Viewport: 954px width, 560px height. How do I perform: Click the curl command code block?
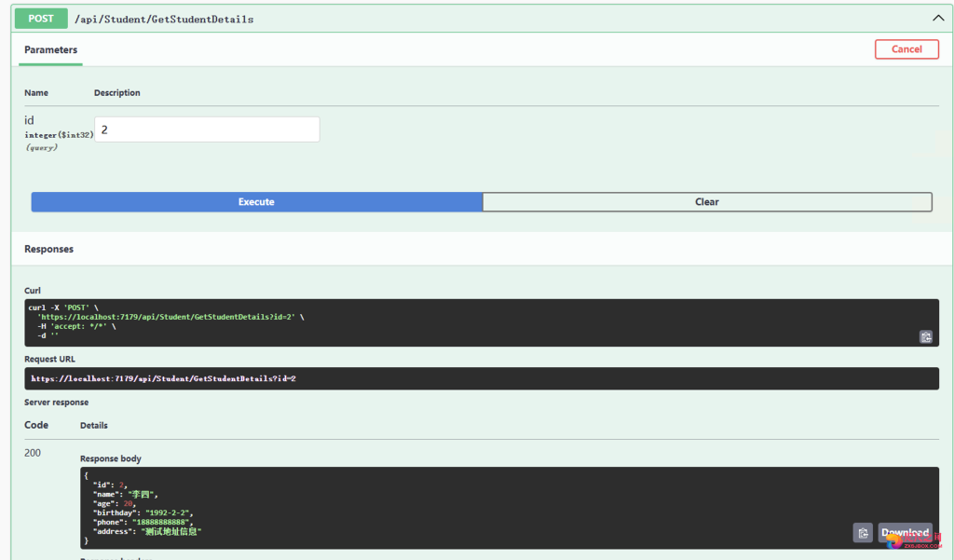pos(482,322)
